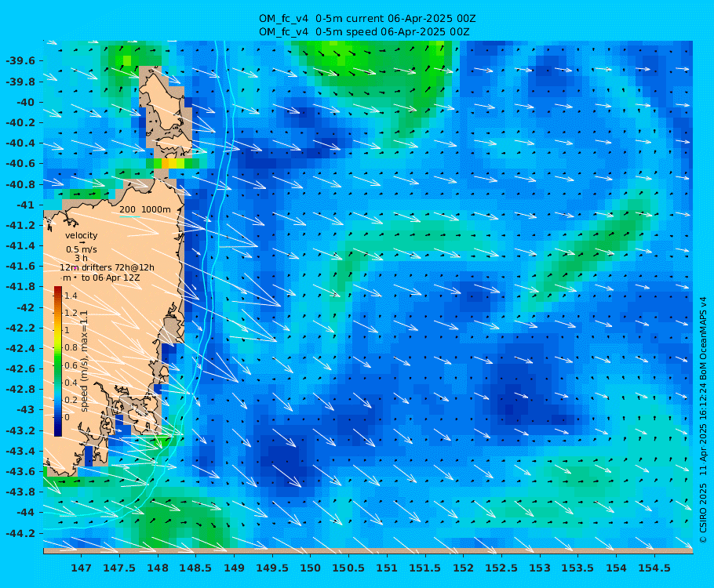
Task: Click the 1.4 value on the color scale
Action: coord(71,296)
